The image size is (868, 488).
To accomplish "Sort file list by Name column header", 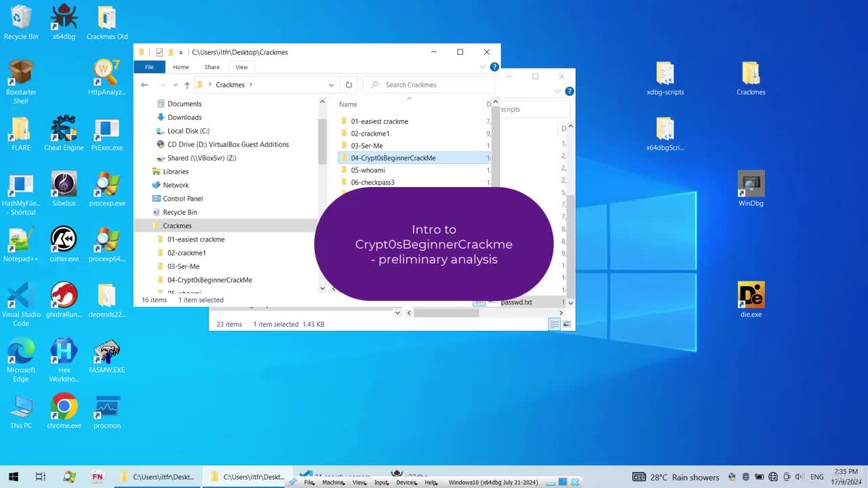I will [x=348, y=104].
